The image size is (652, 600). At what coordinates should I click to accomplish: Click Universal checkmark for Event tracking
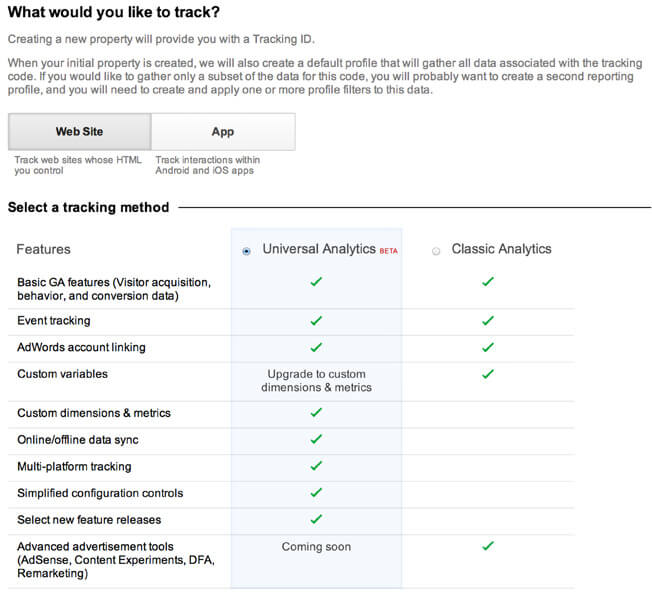[316, 321]
